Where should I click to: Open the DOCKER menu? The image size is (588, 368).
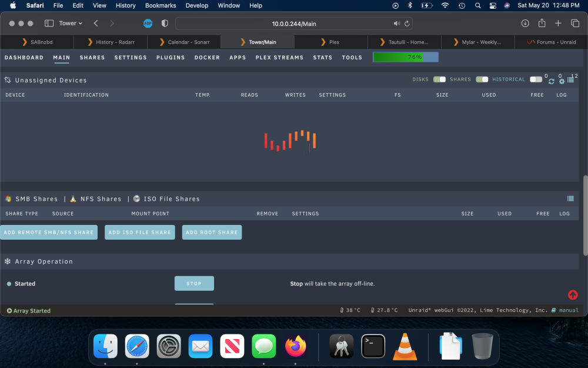coord(207,58)
